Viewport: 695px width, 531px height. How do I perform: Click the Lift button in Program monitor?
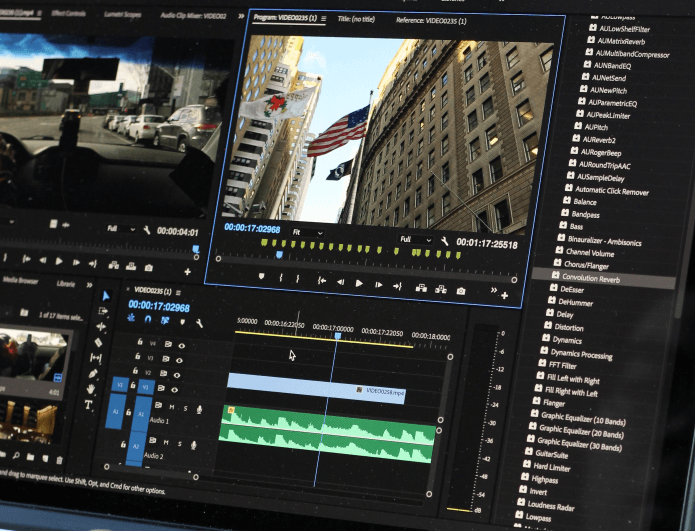[421, 288]
